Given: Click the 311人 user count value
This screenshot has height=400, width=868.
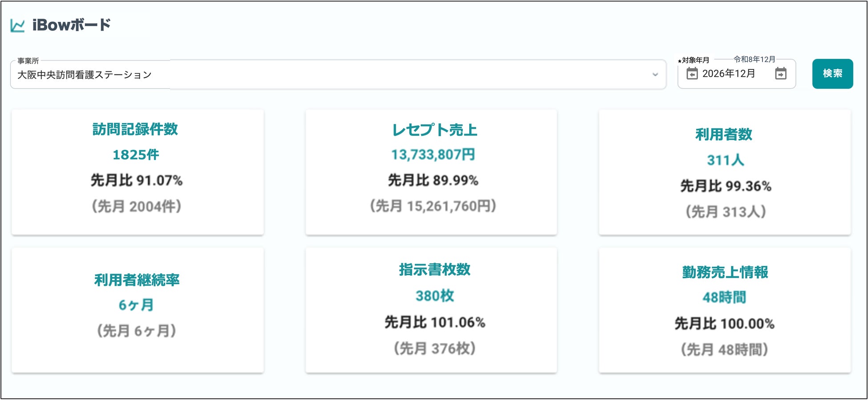Looking at the screenshot, I should (x=725, y=160).
